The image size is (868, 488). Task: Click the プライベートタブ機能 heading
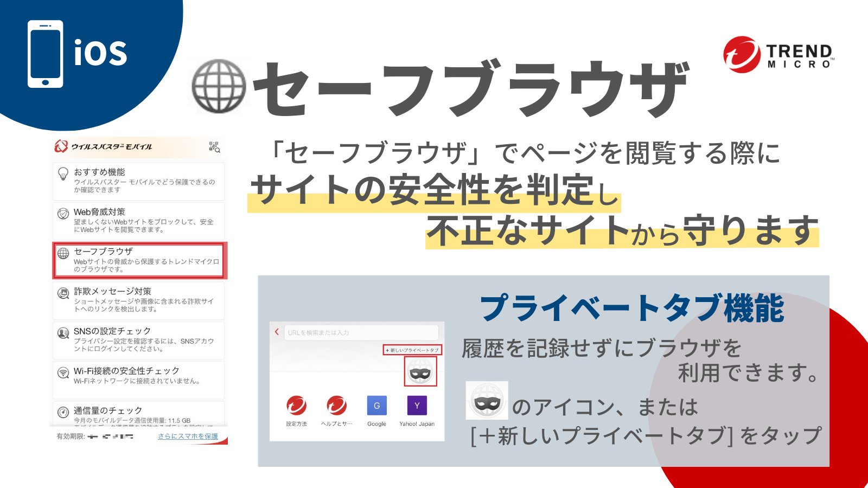point(632,308)
